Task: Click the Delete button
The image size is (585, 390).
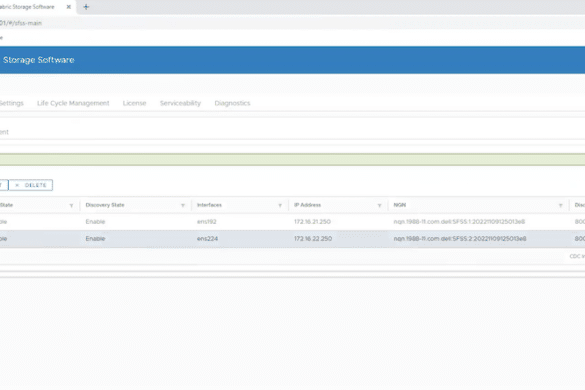Action: click(x=31, y=185)
